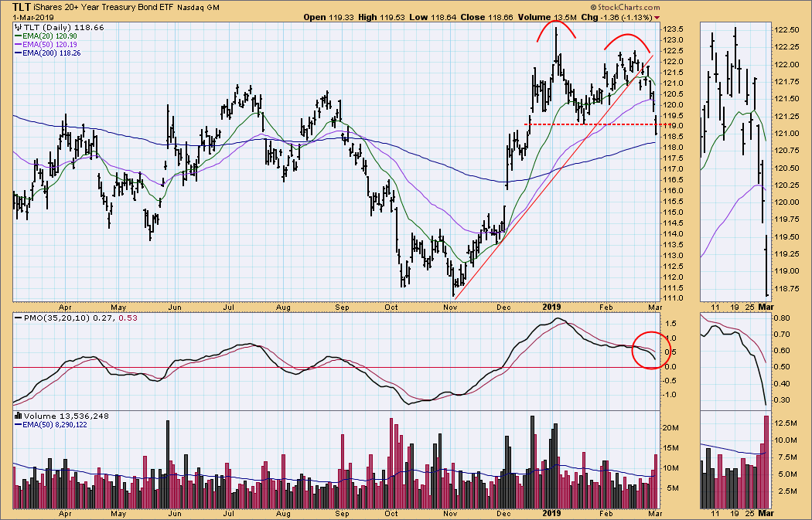
Task: Click the 1-Mar-2019 date label
Action: pyautogui.click(x=33, y=17)
